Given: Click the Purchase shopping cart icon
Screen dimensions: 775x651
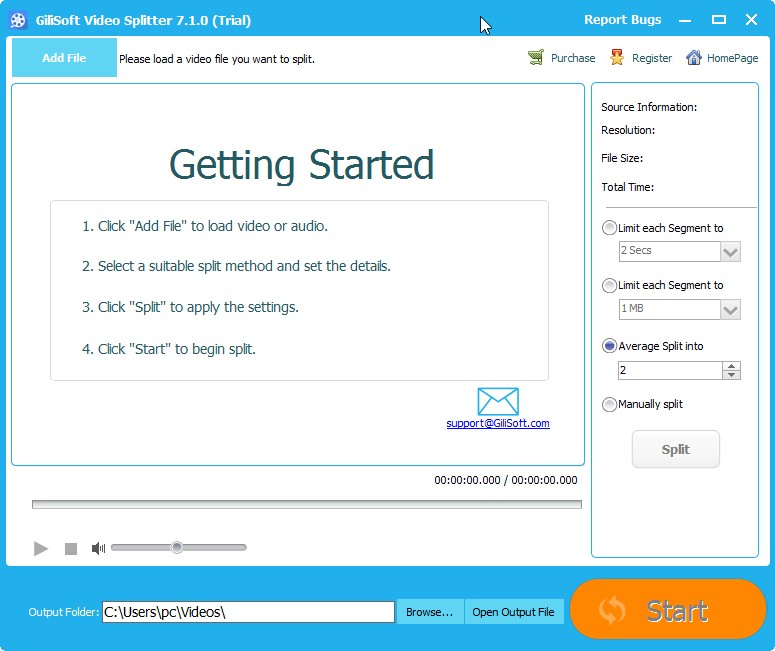Looking at the screenshot, I should (536, 57).
